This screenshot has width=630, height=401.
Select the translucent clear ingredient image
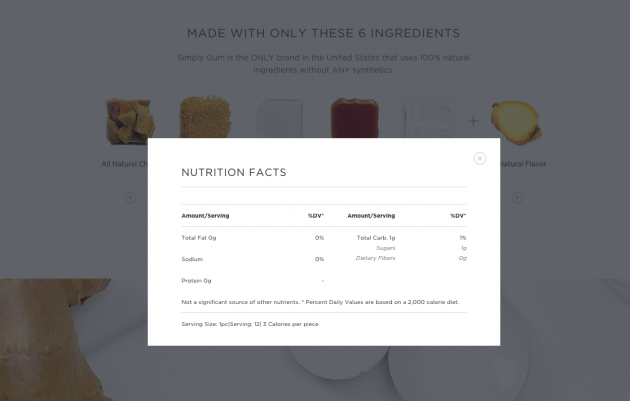tap(280, 118)
